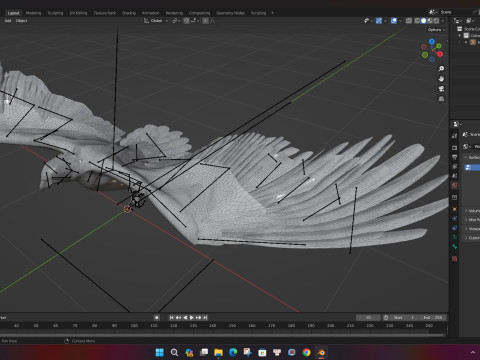Open the Render properties tab
The width and height of the screenshot is (480, 360).
click(x=455, y=147)
